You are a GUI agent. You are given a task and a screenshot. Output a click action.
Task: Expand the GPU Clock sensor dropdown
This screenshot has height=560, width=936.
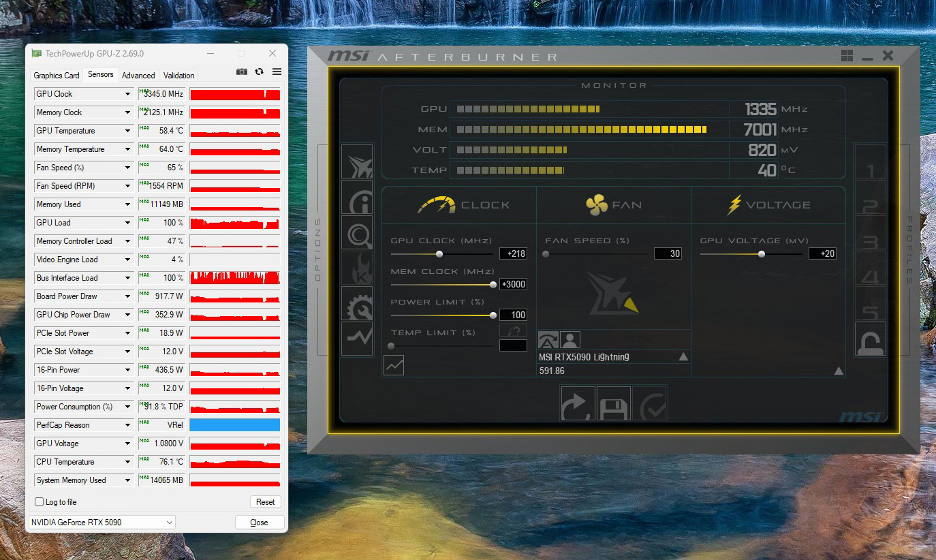point(127,94)
